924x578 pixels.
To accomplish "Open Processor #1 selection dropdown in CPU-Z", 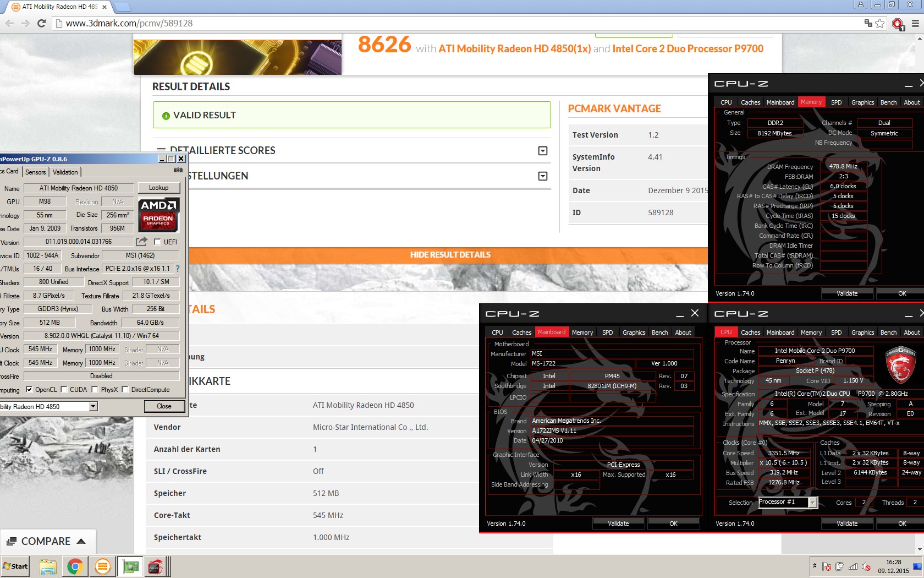I will [x=812, y=503].
